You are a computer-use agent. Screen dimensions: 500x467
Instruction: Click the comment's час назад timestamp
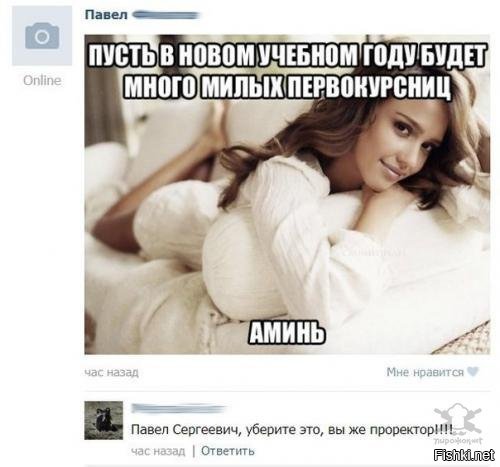tap(158, 451)
